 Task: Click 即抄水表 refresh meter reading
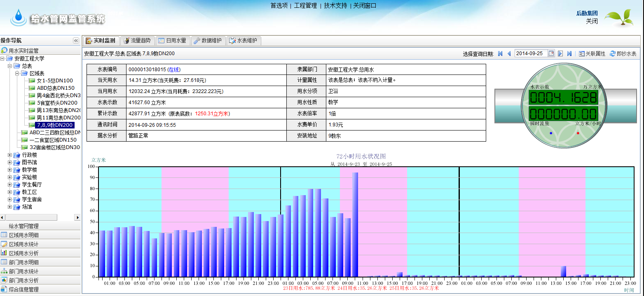(x=623, y=54)
